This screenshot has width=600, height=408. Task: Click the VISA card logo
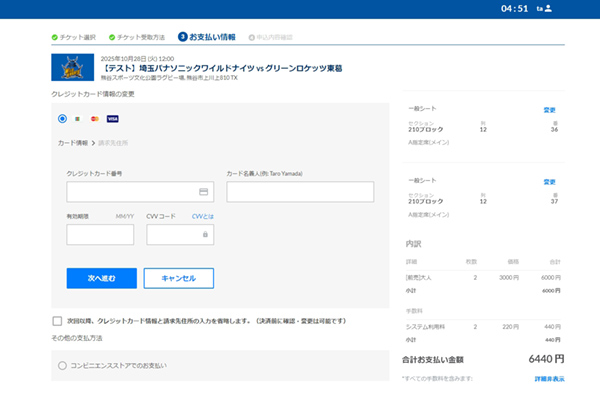pos(112,119)
